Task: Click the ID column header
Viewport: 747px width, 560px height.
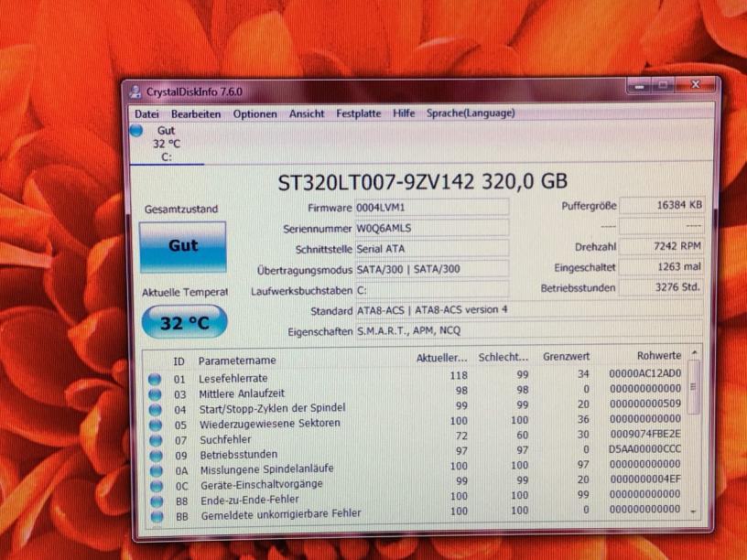Action: click(179, 361)
